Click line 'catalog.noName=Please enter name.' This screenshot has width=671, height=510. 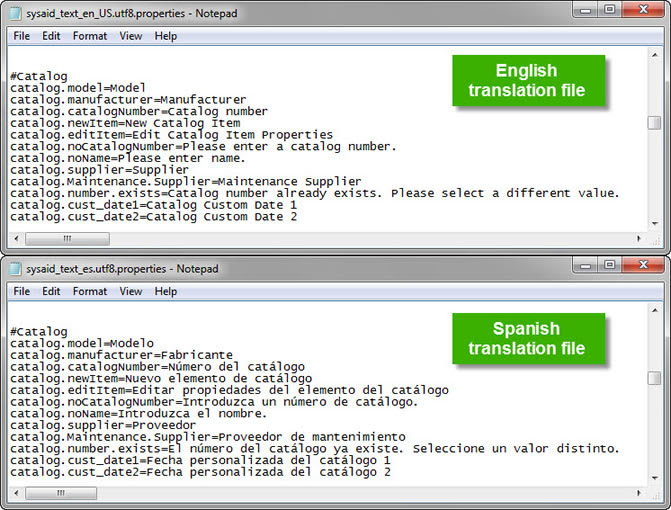(128, 158)
